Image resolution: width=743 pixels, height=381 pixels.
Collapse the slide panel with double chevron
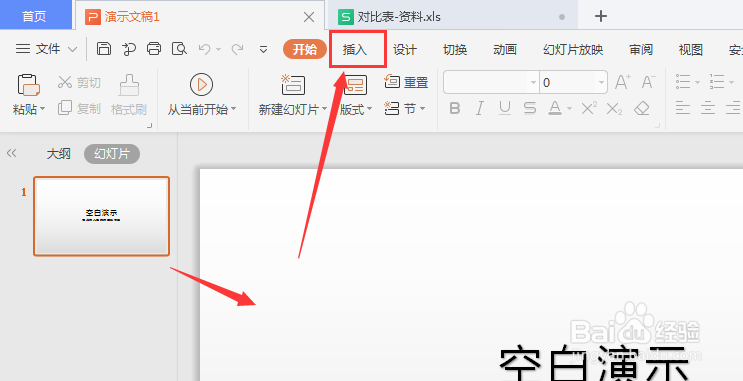tap(11, 153)
